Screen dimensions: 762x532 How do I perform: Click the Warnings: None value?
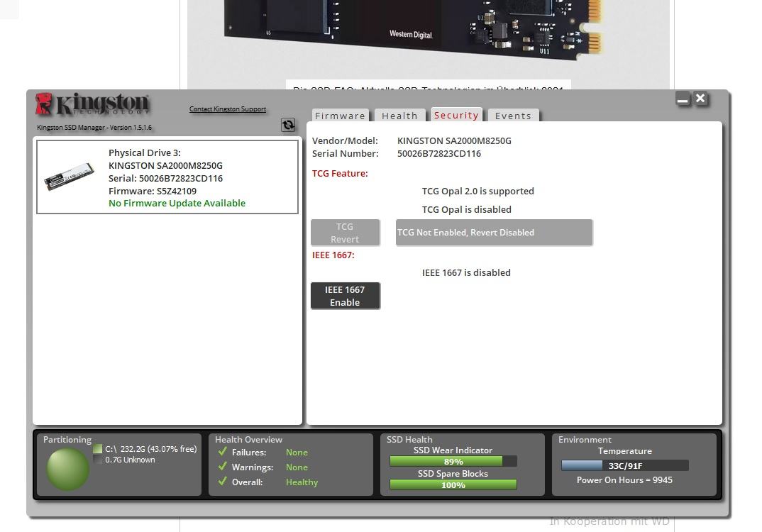297,467
